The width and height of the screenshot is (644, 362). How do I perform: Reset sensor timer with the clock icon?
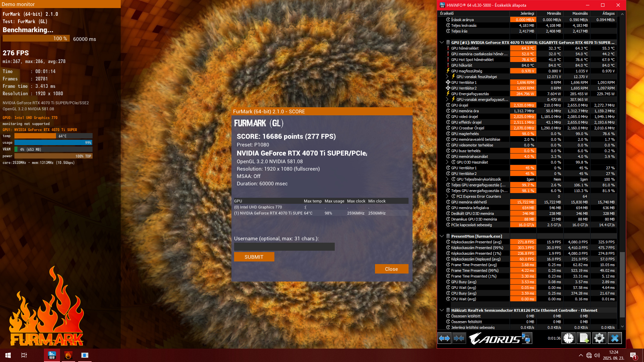(x=569, y=338)
